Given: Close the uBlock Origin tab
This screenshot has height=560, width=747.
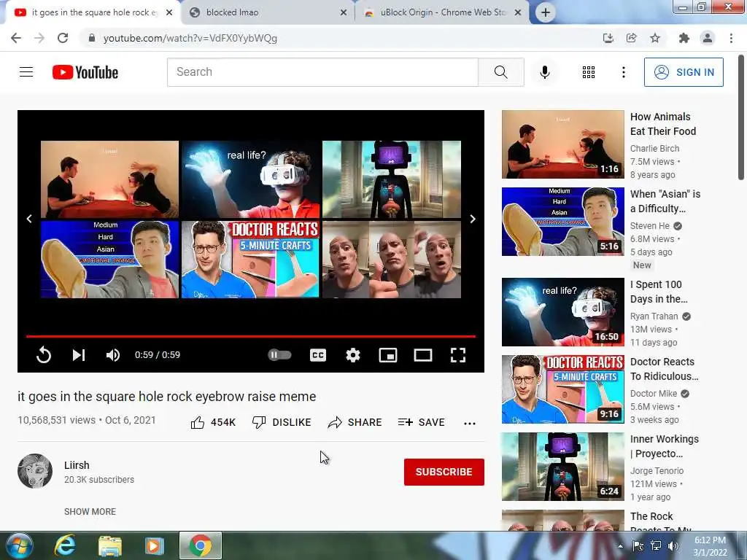Looking at the screenshot, I should [518, 12].
